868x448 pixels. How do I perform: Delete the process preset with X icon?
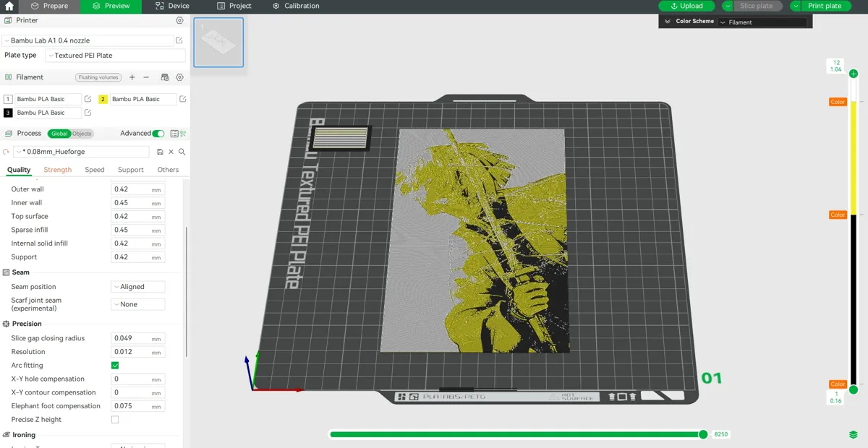171,152
